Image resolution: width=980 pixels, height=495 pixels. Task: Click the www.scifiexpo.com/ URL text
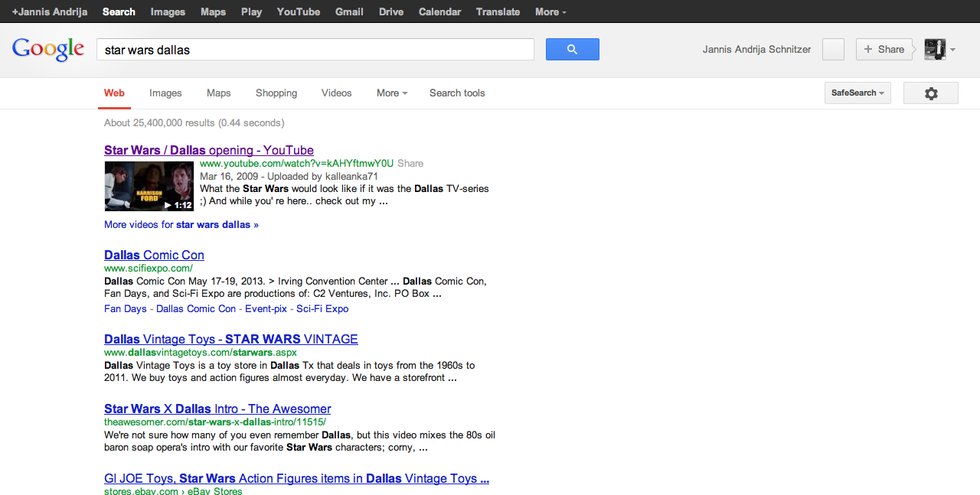149,268
